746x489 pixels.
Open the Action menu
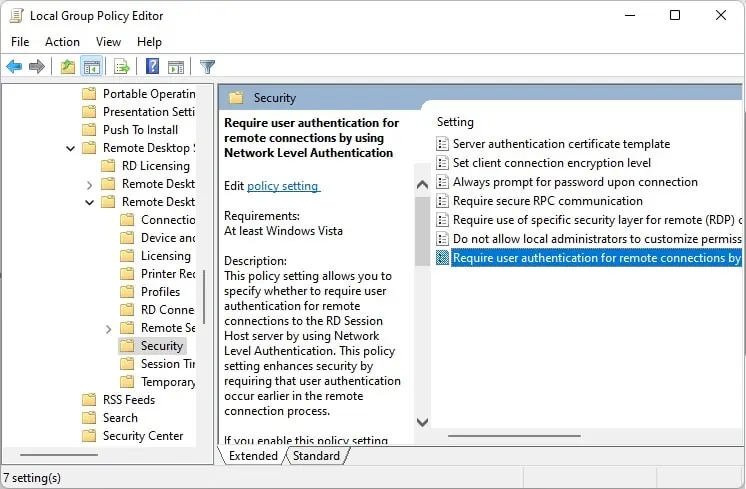(x=62, y=42)
